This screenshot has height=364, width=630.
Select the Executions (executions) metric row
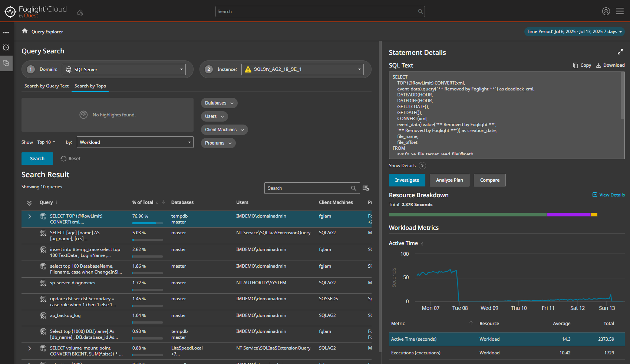tap(507, 353)
